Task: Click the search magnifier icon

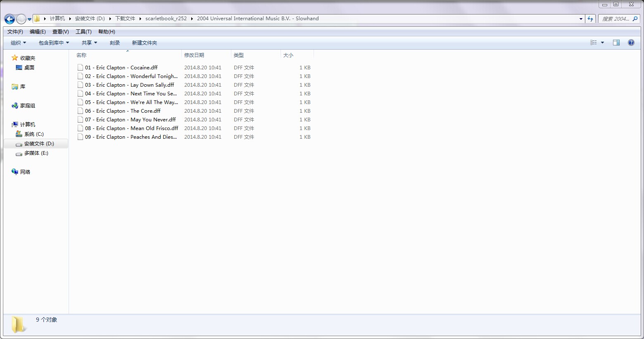Action: coord(635,19)
